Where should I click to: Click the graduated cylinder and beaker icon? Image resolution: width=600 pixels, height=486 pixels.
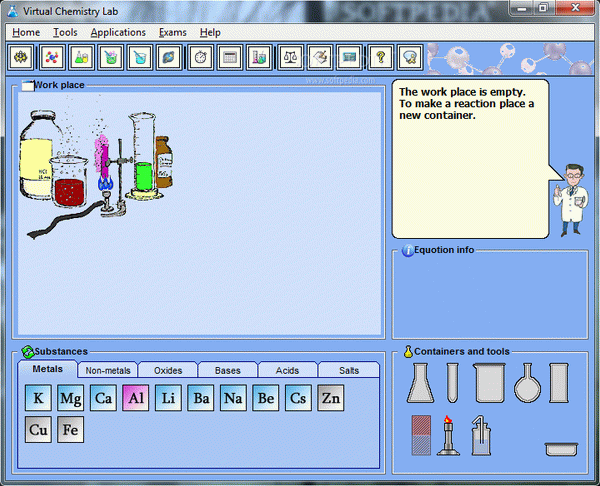coord(259,57)
